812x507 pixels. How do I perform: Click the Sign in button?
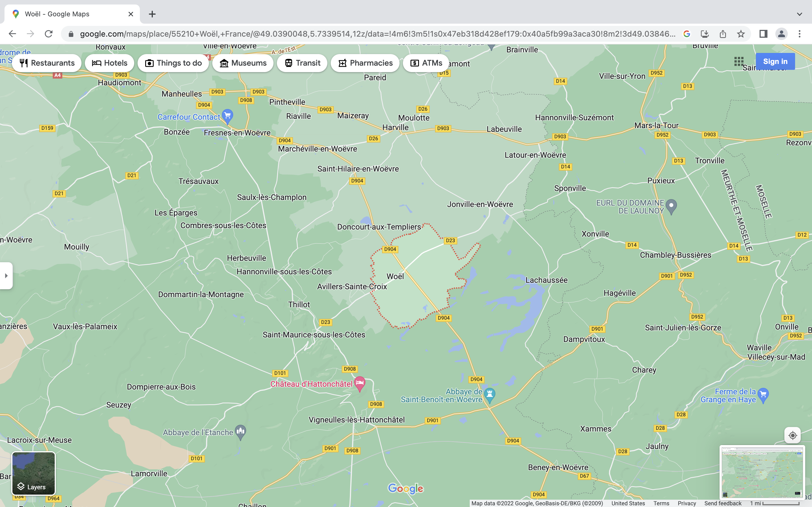775,61
